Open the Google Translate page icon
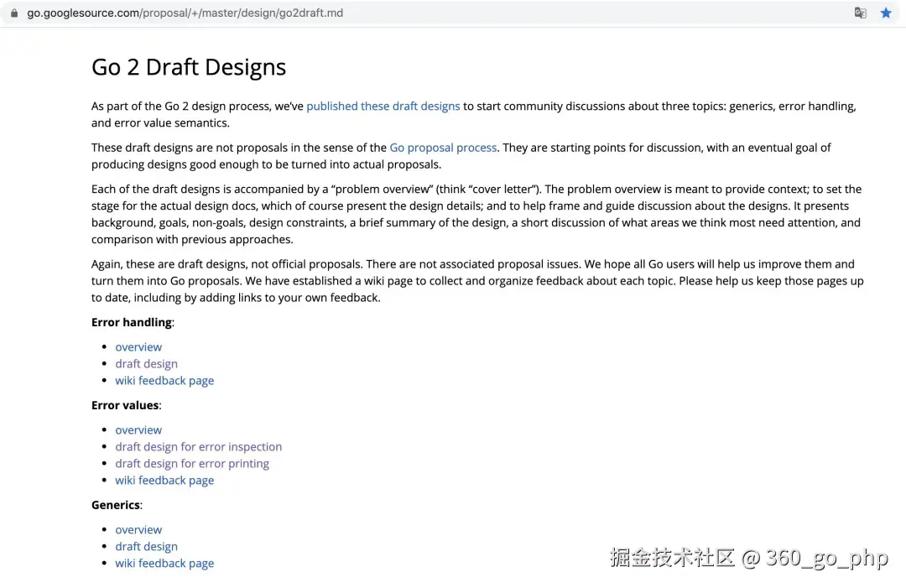The image size is (906, 588). point(860,13)
